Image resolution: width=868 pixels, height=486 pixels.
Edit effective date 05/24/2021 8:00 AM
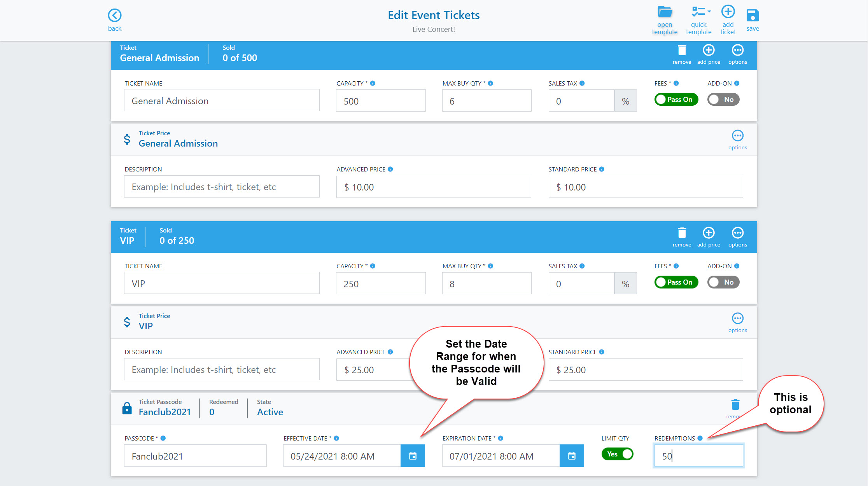(x=342, y=456)
